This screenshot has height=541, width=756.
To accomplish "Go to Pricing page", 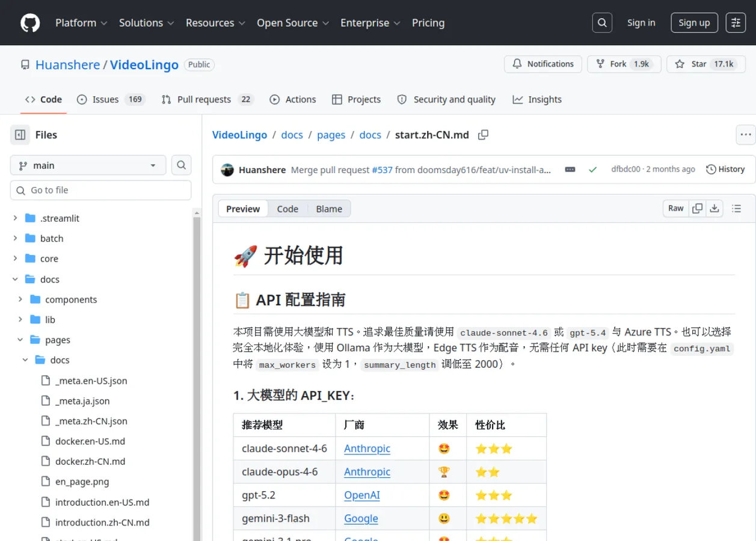I will pyautogui.click(x=428, y=23).
